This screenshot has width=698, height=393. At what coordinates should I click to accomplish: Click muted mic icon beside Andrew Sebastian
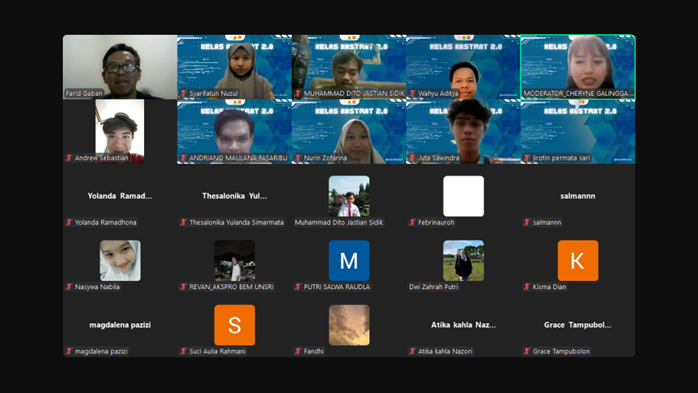point(69,158)
